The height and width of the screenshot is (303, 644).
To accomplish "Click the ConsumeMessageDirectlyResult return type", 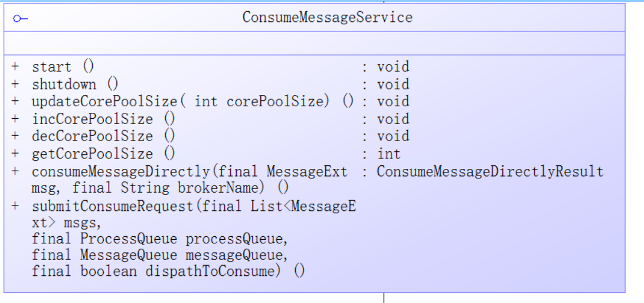I will tap(490, 172).
